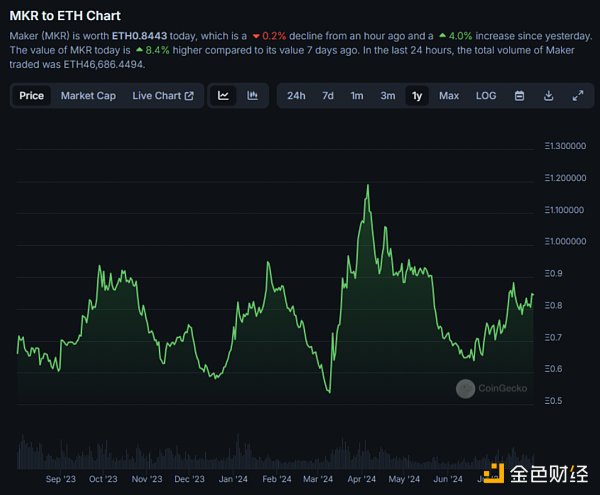Set time range to 24h
This screenshot has width=600, height=495.
[296, 96]
